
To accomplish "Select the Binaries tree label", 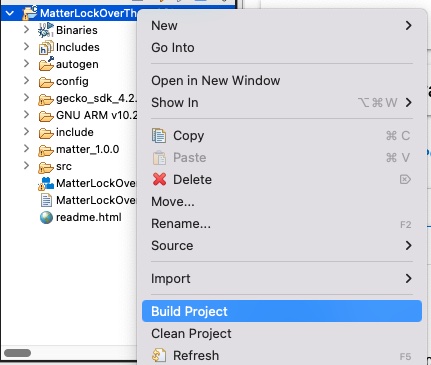I will pos(77,30).
